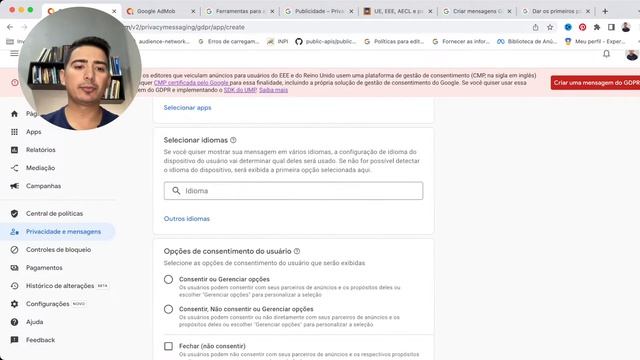Open the notifications bell icon
640x360 pixels.
click(607, 54)
